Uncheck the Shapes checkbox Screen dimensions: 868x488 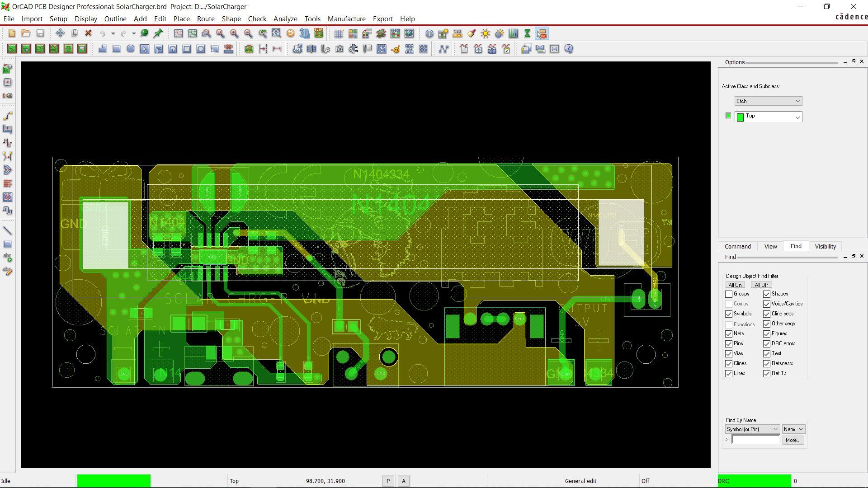(767, 294)
